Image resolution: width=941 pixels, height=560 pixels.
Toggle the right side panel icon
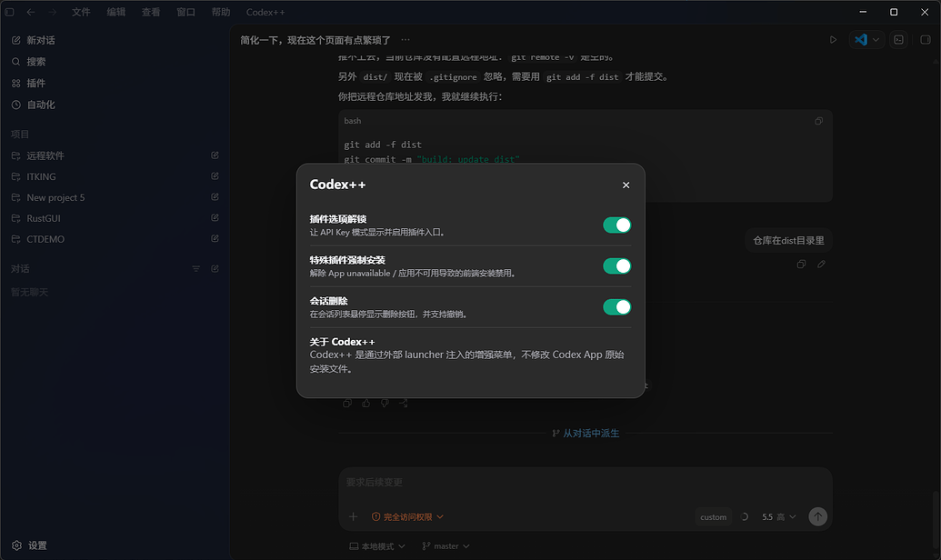pos(926,40)
